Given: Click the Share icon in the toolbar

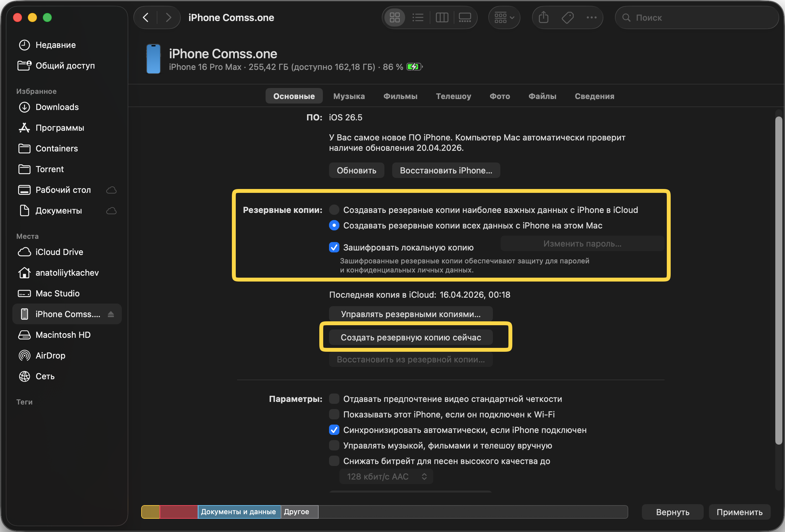Looking at the screenshot, I should point(543,17).
